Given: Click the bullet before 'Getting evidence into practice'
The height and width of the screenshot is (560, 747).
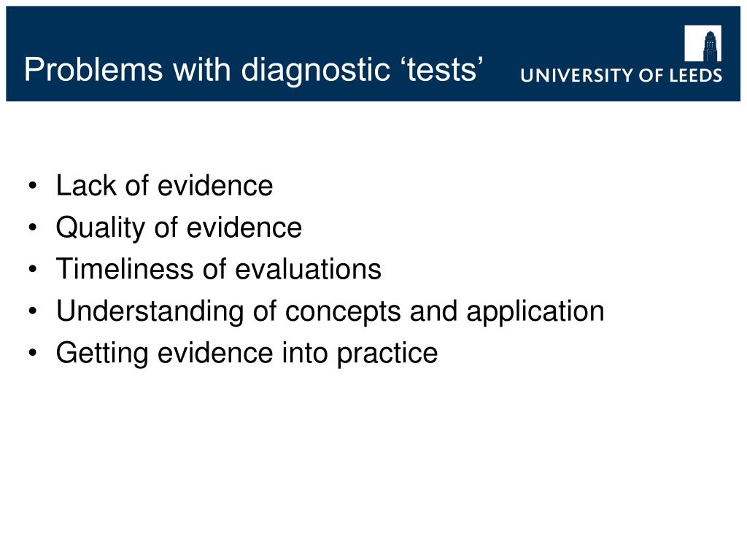Looking at the screenshot, I should click(x=32, y=354).
